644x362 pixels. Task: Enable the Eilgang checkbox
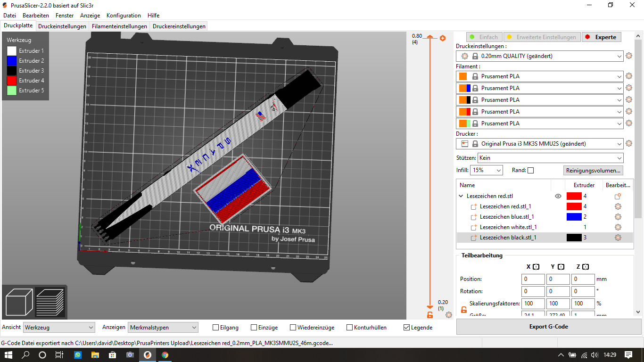tap(216, 328)
